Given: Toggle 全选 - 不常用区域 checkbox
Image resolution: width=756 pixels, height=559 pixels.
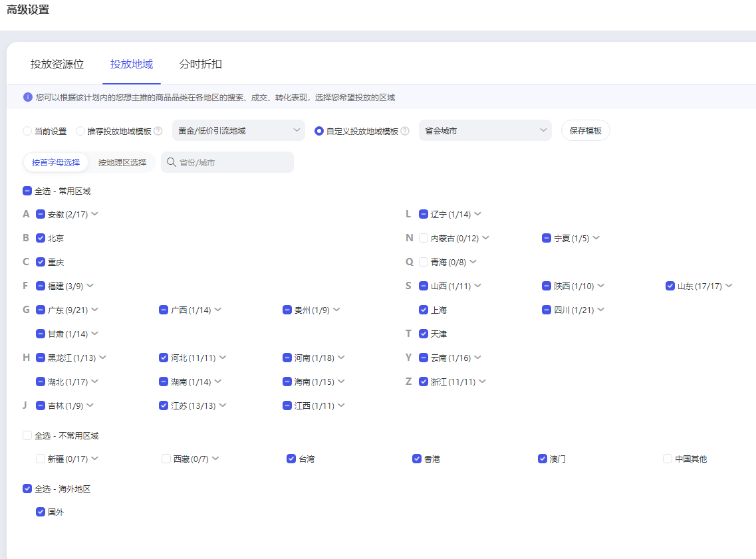Looking at the screenshot, I should pos(27,435).
